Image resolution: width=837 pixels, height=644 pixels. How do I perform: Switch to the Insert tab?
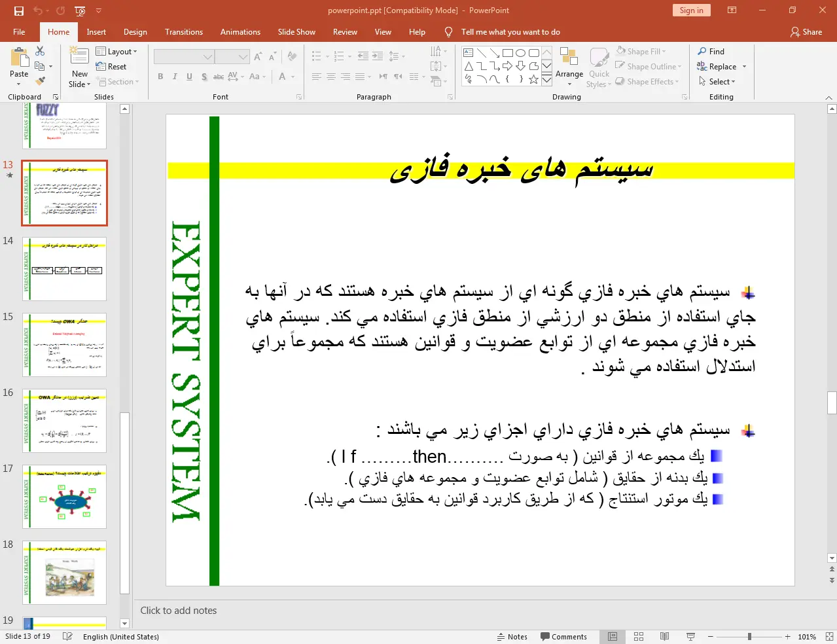pos(96,32)
